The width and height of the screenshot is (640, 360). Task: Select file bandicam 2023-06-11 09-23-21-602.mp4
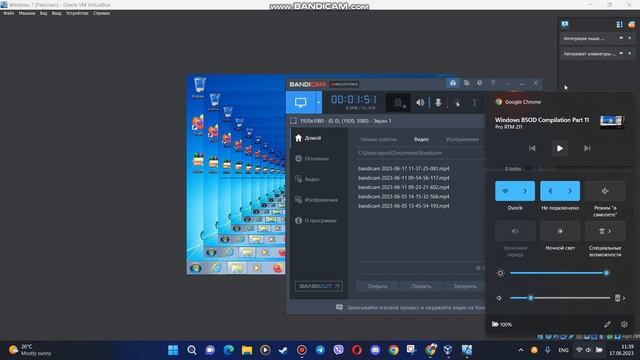pos(404,187)
